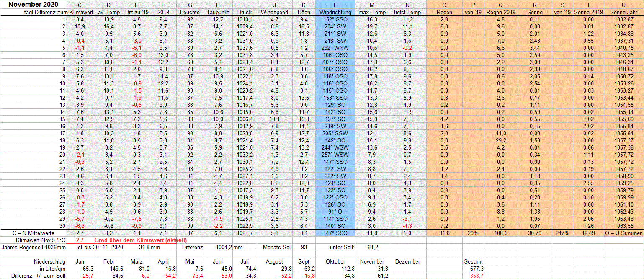Click the "-61,2" unter Soll value

click(x=371, y=248)
